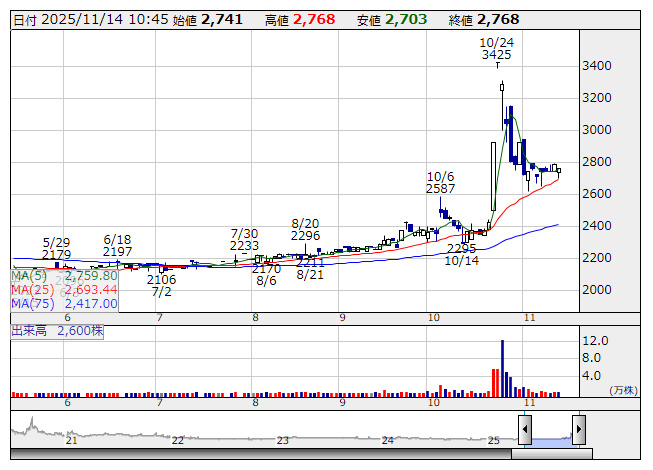653x470 pixels.
Task: Click the 10/24 peak annotation 3425
Action: point(496,55)
